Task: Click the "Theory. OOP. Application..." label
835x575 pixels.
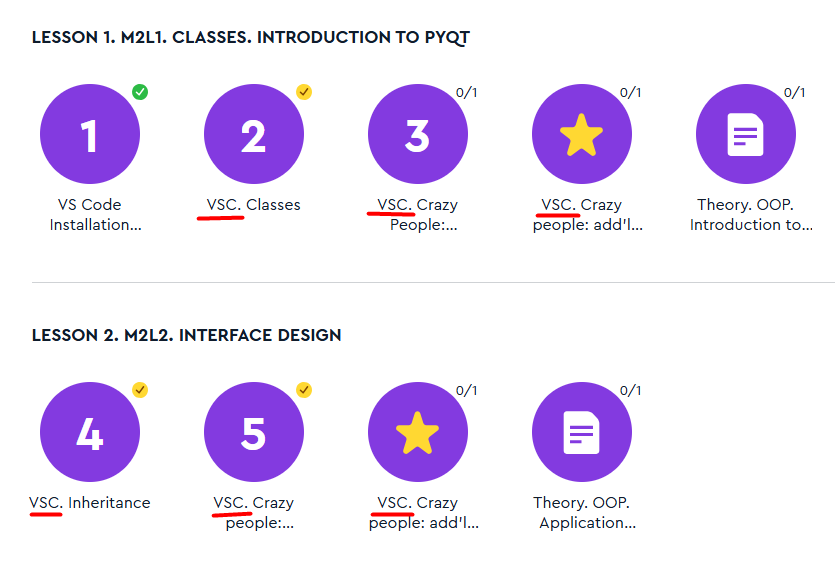Action: [587, 513]
